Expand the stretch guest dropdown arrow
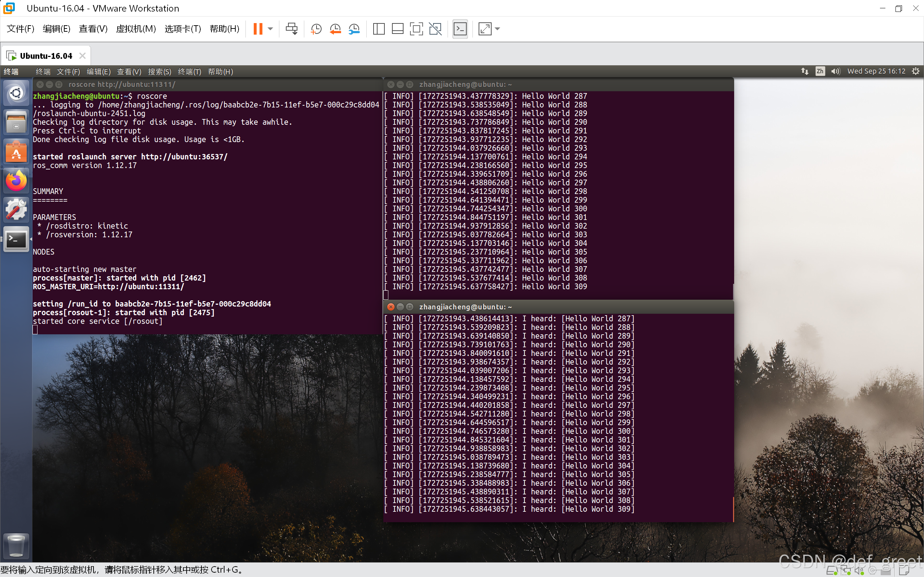924x577 pixels. point(497,28)
